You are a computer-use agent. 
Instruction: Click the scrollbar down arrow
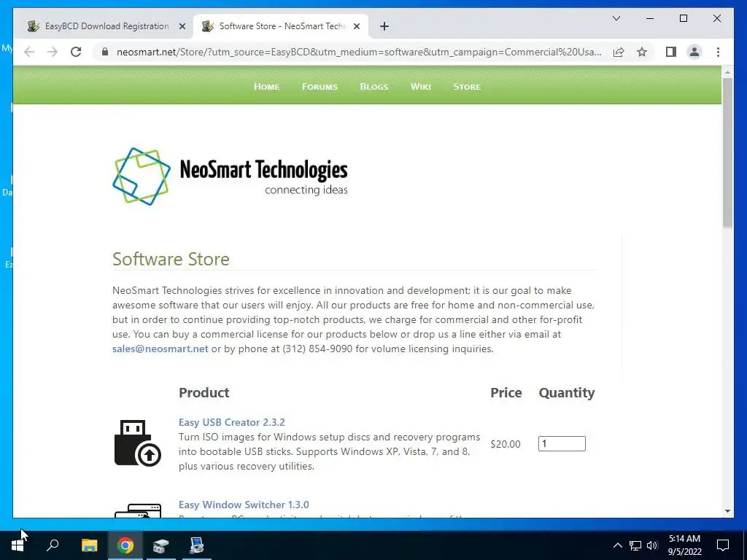click(x=727, y=511)
